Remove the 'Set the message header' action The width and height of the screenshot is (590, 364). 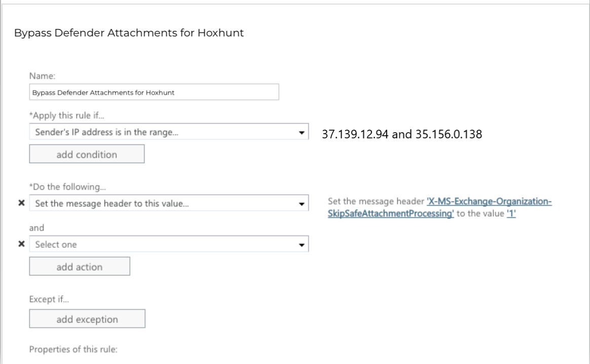pyautogui.click(x=21, y=203)
